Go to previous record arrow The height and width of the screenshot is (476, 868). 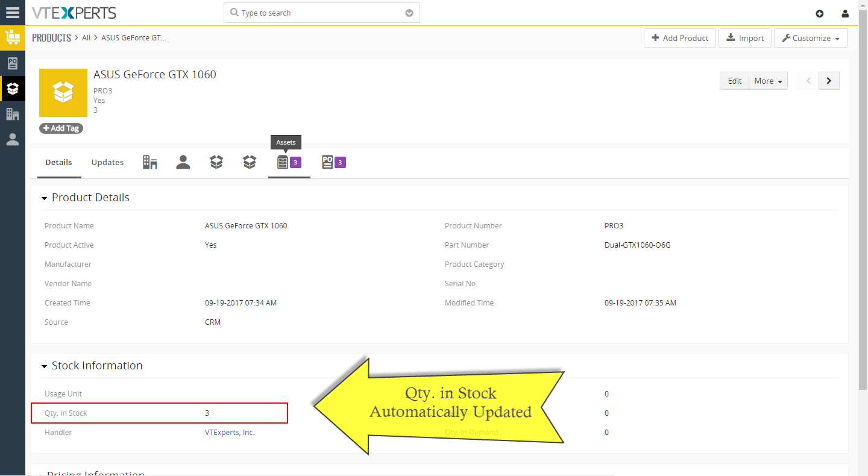(808, 81)
